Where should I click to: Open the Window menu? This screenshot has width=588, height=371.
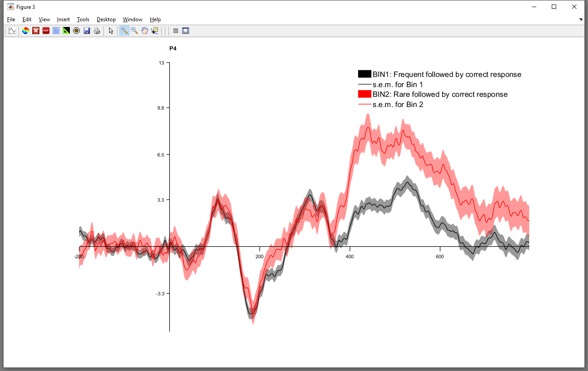pyautogui.click(x=133, y=19)
